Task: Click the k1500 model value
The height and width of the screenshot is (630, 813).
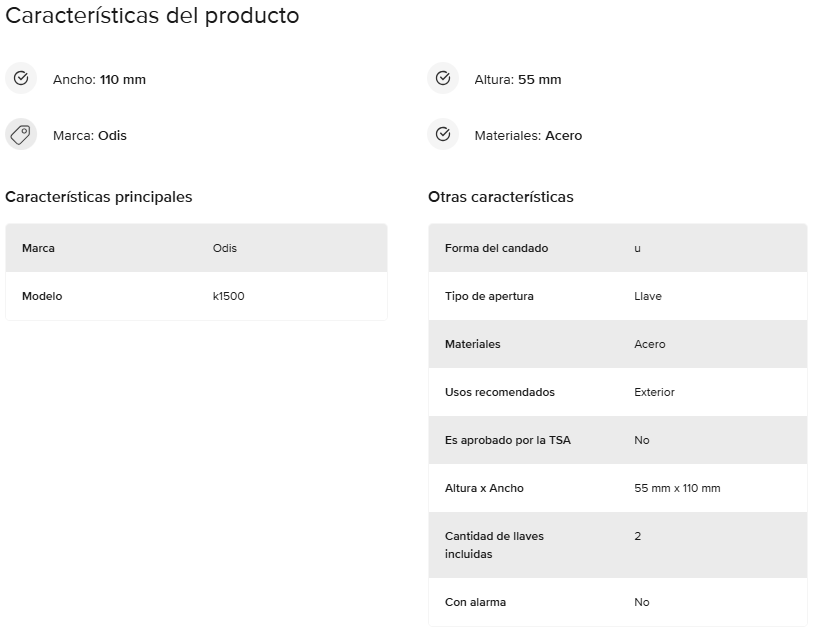Action: click(228, 296)
